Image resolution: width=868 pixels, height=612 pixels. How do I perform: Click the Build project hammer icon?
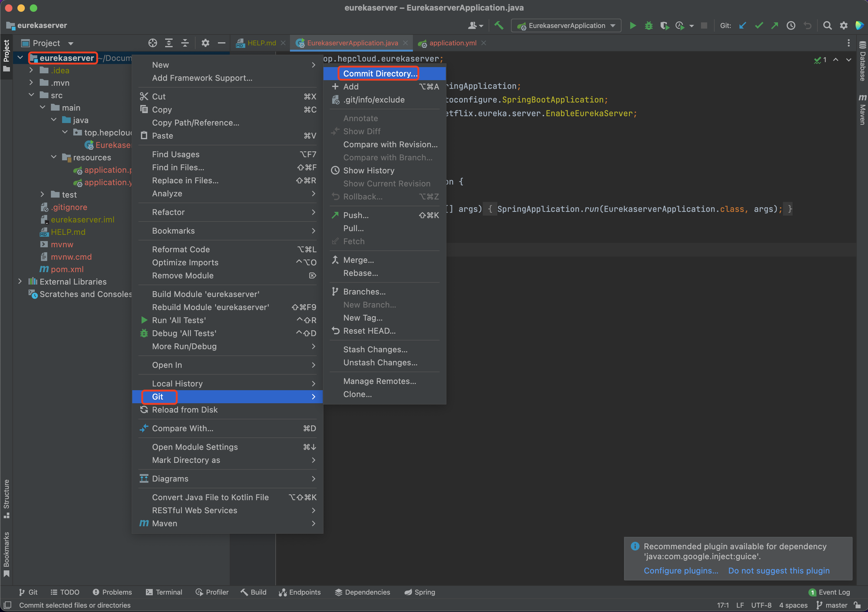coord(499,25)
